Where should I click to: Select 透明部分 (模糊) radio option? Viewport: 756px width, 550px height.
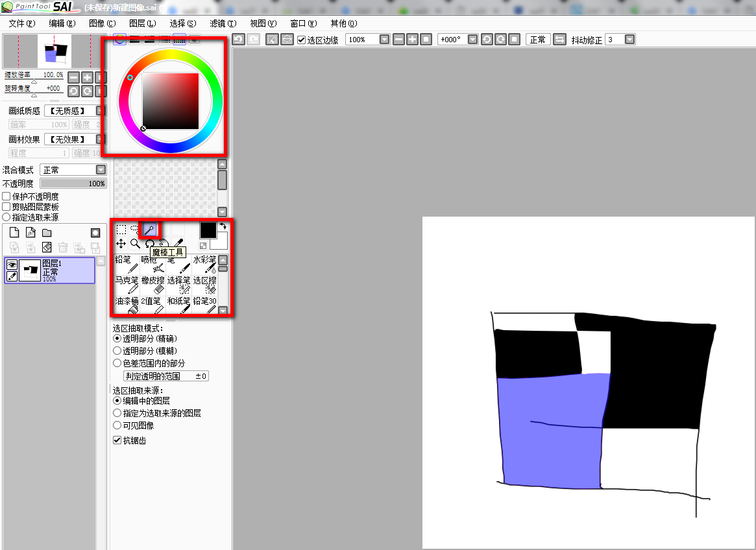click(x=117, y=351)
